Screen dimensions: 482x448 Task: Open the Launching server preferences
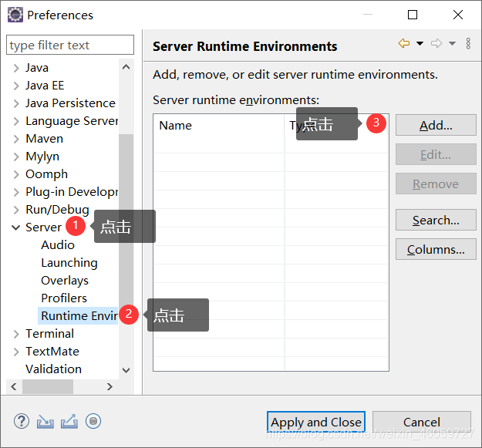(69, 263)
